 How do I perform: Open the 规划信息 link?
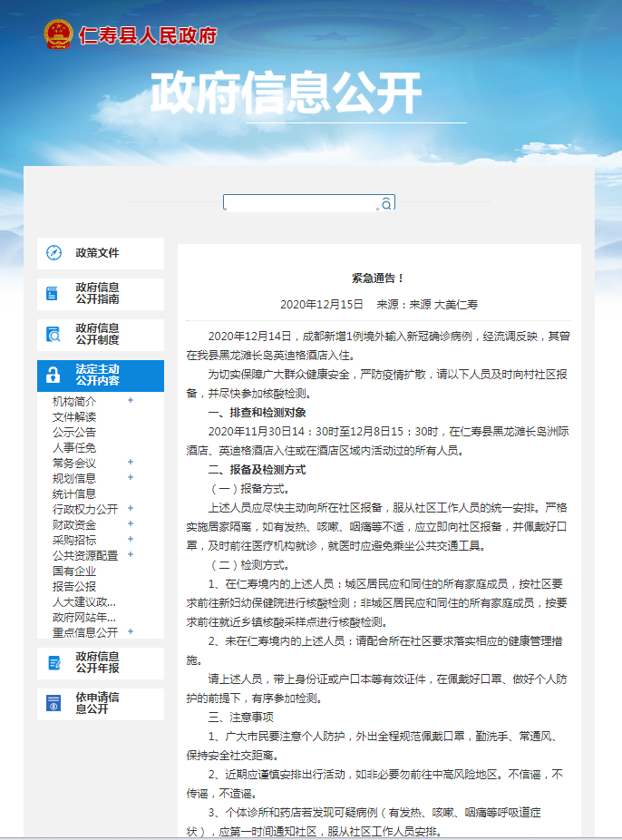74,478
